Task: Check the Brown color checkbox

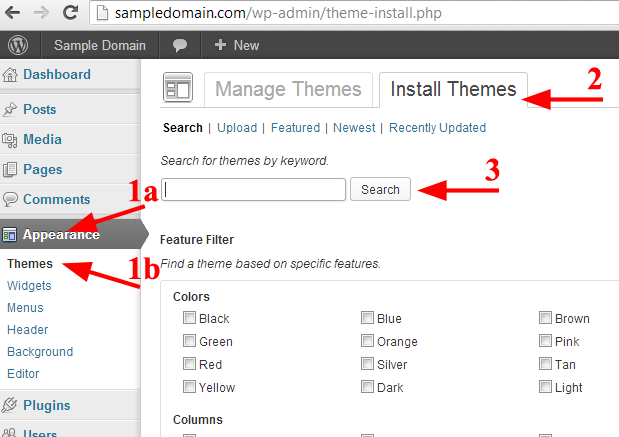Action: (x=545, y=318)
